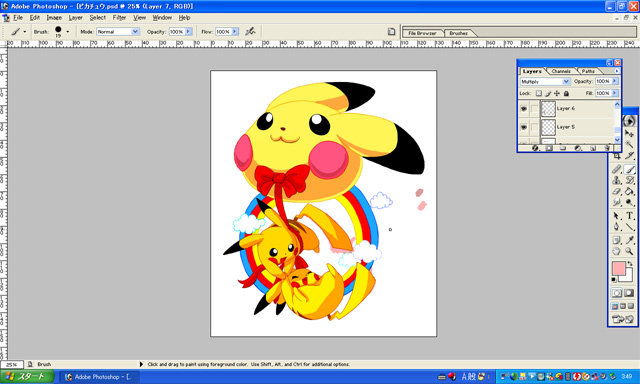Viewport: 640px width, 384px height.
Task: Click the Airbrush icon in options bar
Action: coord(250,31)
